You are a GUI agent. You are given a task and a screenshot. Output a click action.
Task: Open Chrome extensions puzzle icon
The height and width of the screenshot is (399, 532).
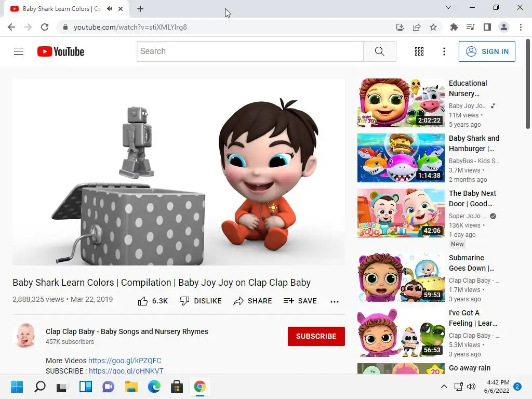[454, 27]
